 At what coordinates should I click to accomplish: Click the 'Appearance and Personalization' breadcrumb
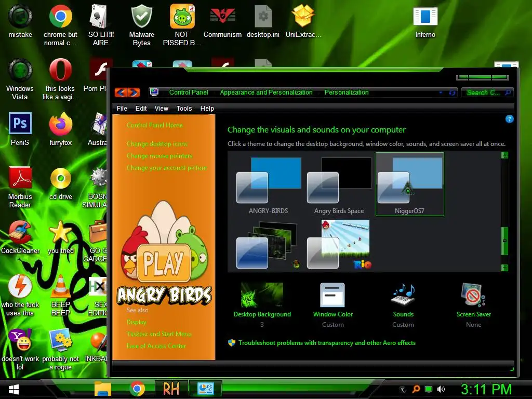pyautogui.click(x=266, y=92)
